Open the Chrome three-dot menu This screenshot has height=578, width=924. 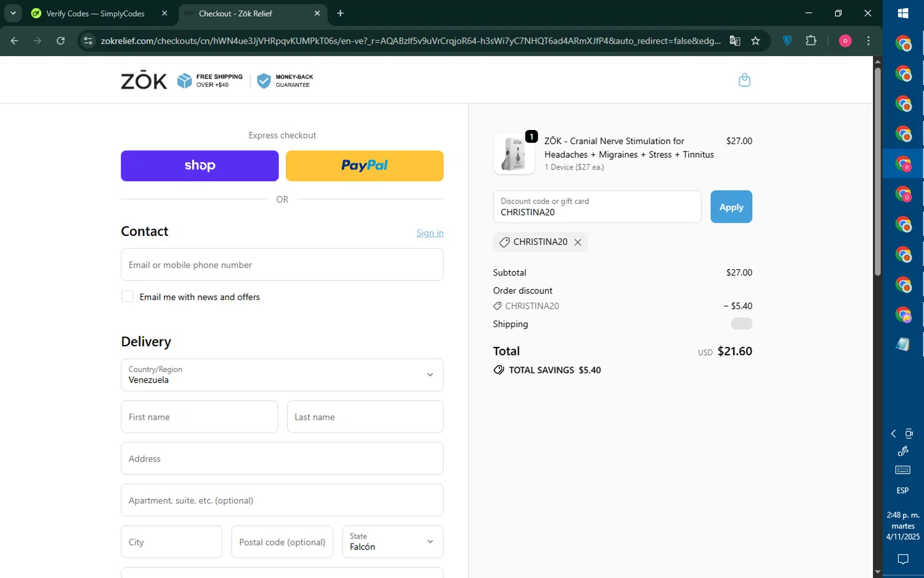[869, 41]
